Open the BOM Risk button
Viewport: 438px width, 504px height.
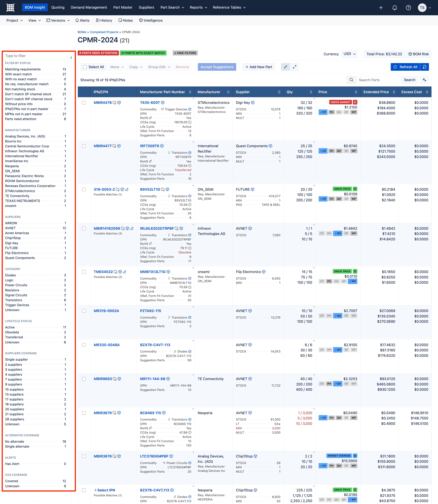pos(418,54)
